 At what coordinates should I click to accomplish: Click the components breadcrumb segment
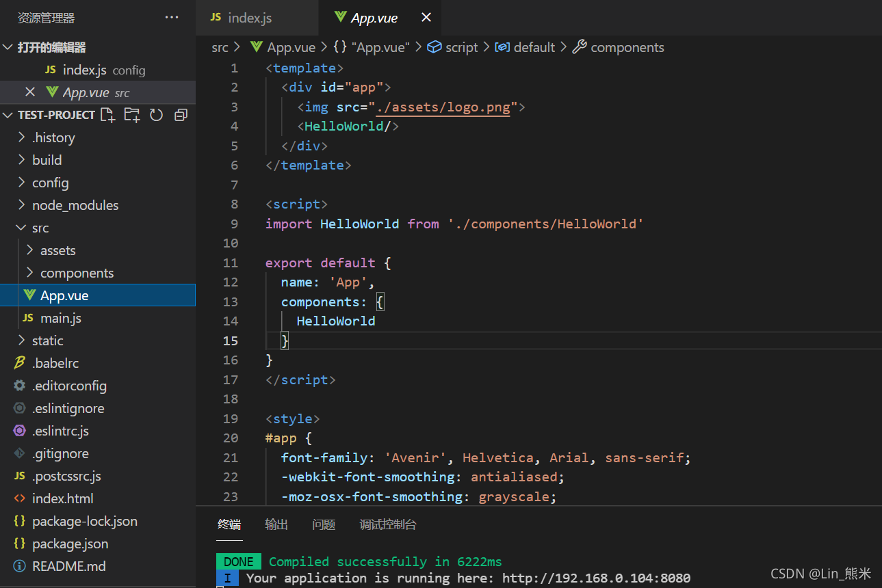click(627, 47)
